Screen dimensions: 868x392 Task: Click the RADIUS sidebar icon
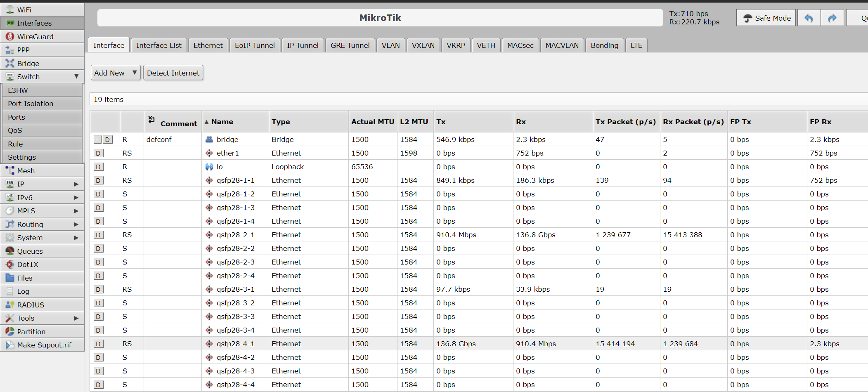click(10, 305)
